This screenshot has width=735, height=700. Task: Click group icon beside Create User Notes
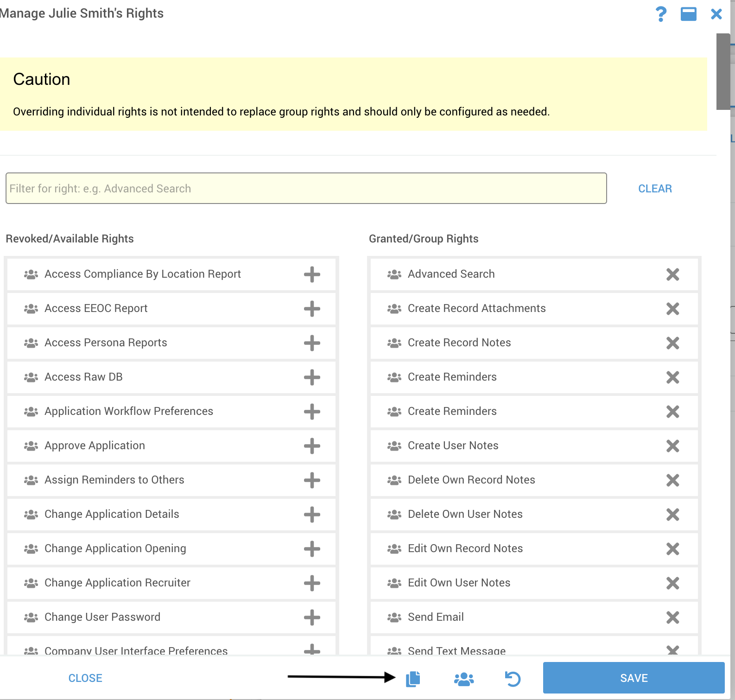tap(394, 446)
